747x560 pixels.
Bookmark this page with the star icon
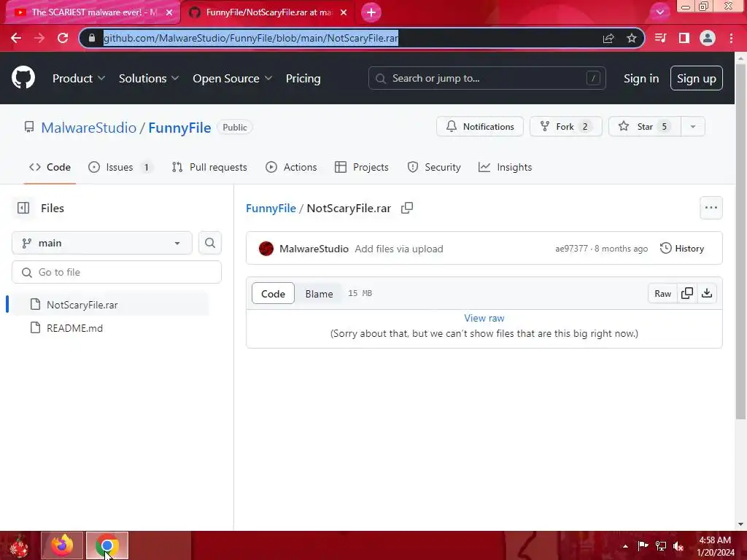[x=632, y=38]
